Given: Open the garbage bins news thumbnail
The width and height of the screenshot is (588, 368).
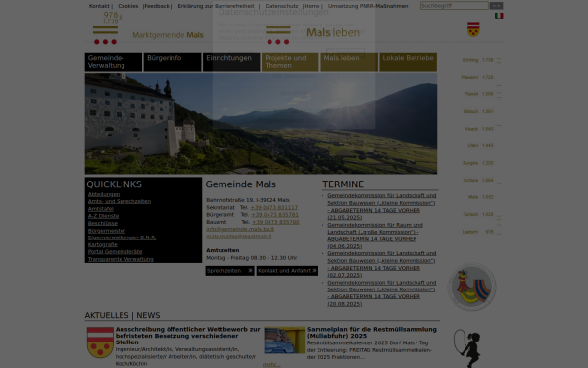Looking at the screenshot, I should tap(284, 340).
